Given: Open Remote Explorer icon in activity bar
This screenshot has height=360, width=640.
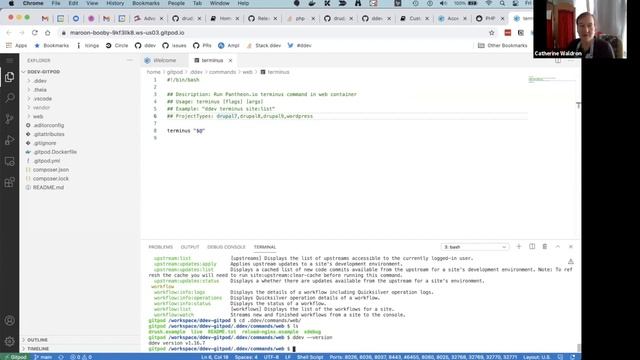Looking at the screenshot, I should [x=9, y=161].
